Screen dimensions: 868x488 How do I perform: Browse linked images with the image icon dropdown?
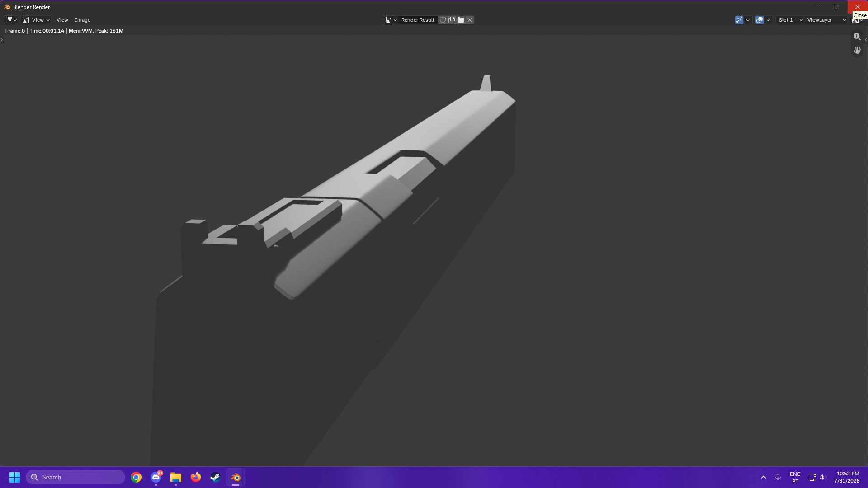[x=391, y=20]
